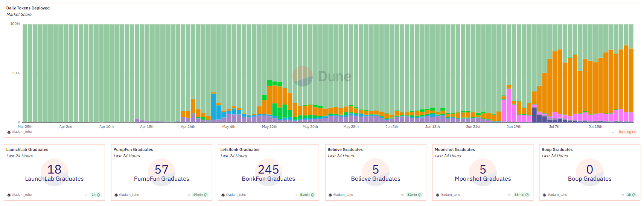Click the 49min freshness badge on PumpFun card
The width and height of the screenshot is (644, 206).
point(200,195)
